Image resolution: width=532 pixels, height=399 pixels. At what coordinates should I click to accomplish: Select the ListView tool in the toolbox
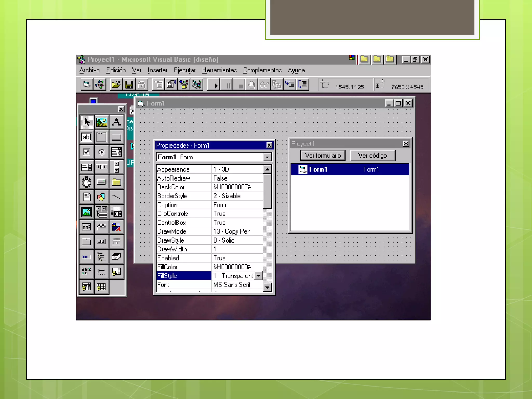coord(87,272)
